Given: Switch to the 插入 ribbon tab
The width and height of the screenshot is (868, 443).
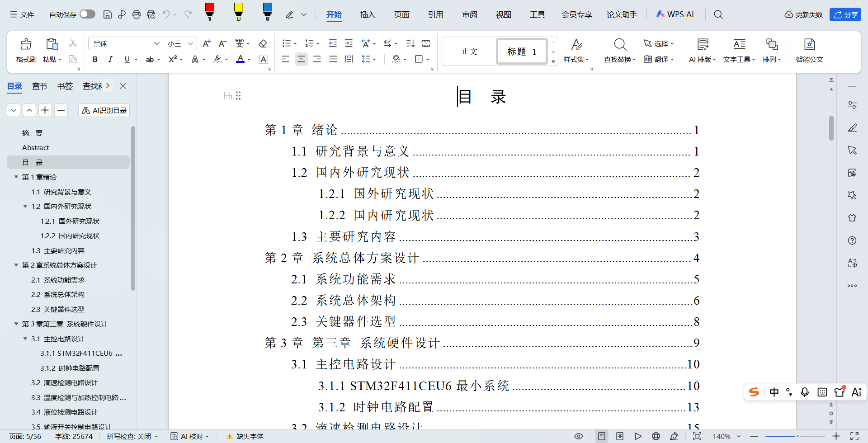Looking at the screenshot, I should pos(368,14).
